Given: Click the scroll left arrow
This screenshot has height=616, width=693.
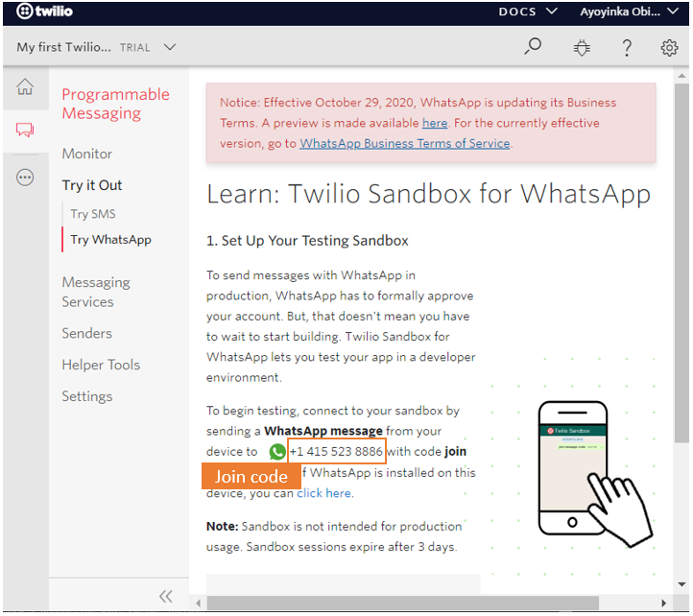Looking at the screenshot, I should pyautogui.click(x=199, y=604).
